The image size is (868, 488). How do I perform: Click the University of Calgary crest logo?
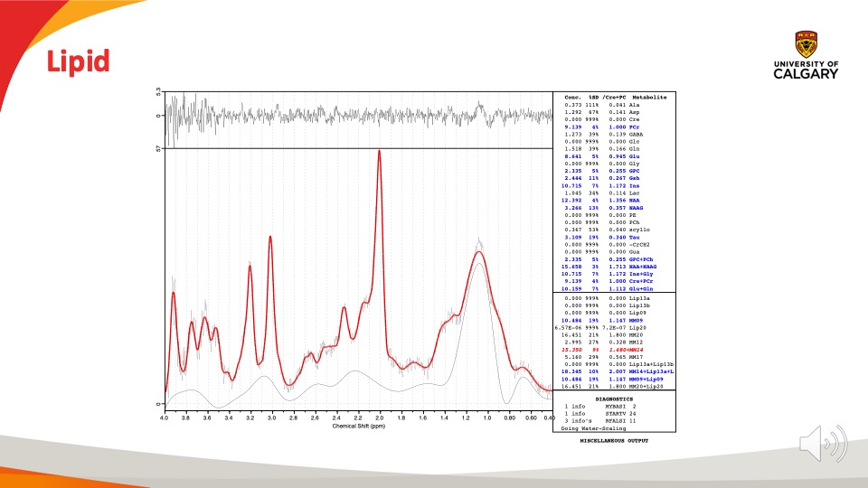pos(806,44)
